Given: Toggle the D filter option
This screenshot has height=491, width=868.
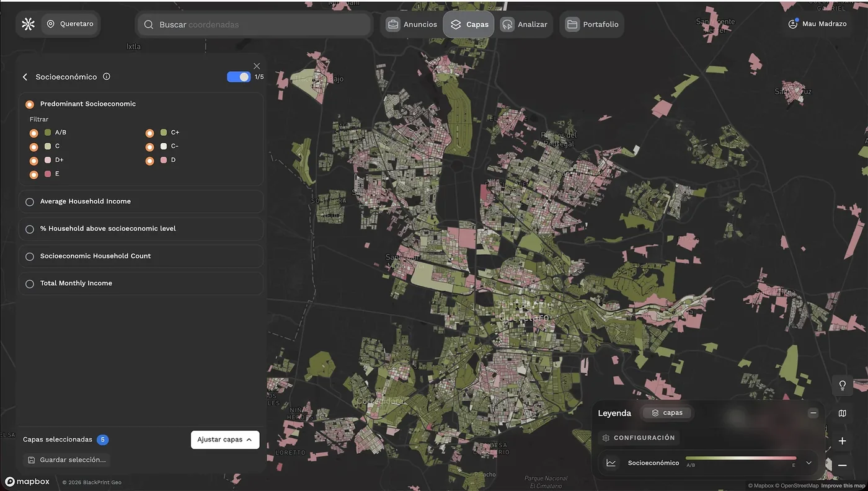Looking at the screenshot, I should 150,161.
